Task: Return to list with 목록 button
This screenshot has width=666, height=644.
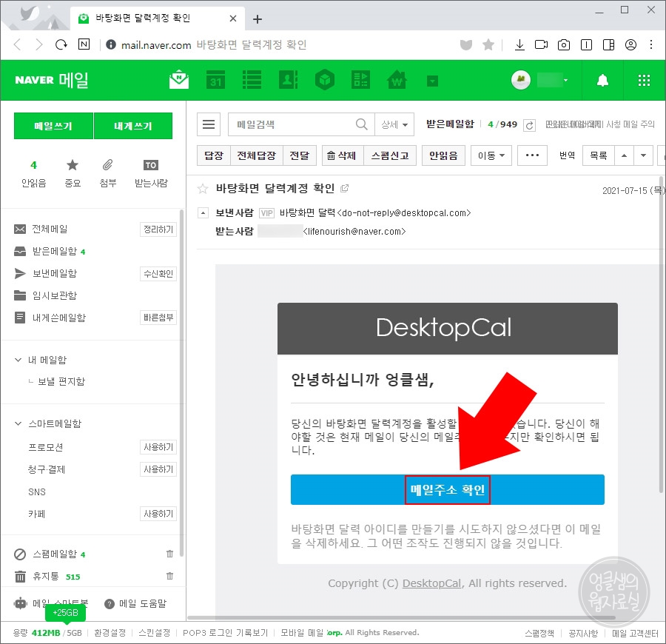Action: tap(598, 155)
